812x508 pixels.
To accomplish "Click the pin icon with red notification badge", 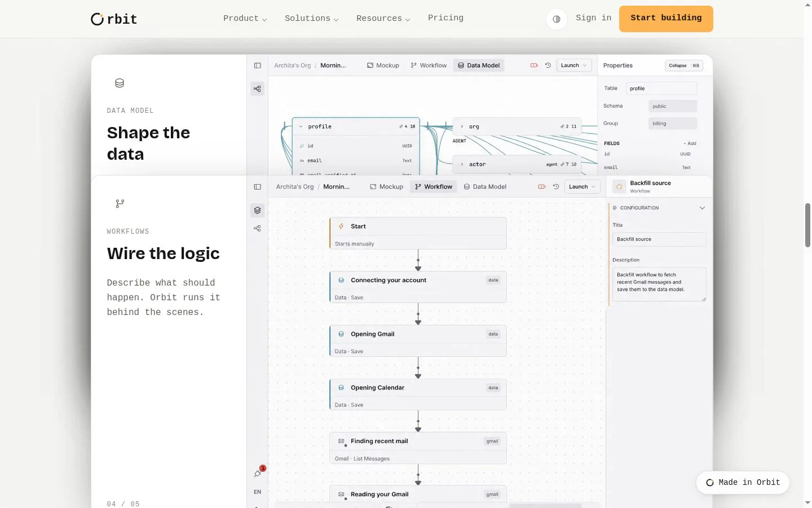I will (x=258, y=472).
